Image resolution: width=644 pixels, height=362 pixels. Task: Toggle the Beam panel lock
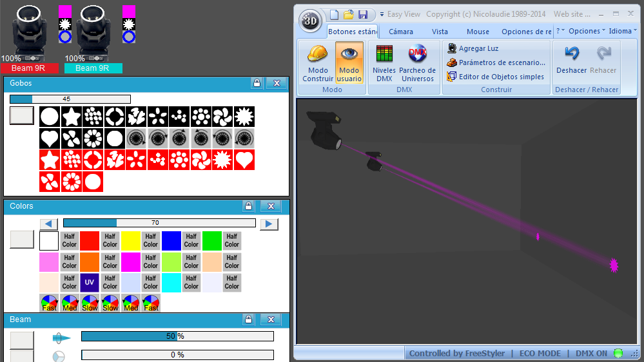pos(248,319)
